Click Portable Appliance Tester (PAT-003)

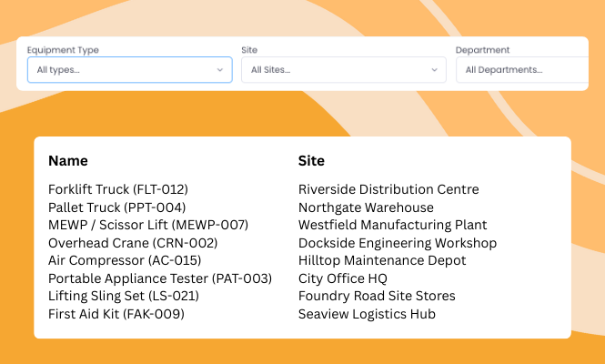pyautogui.click(x=160, y=278)
